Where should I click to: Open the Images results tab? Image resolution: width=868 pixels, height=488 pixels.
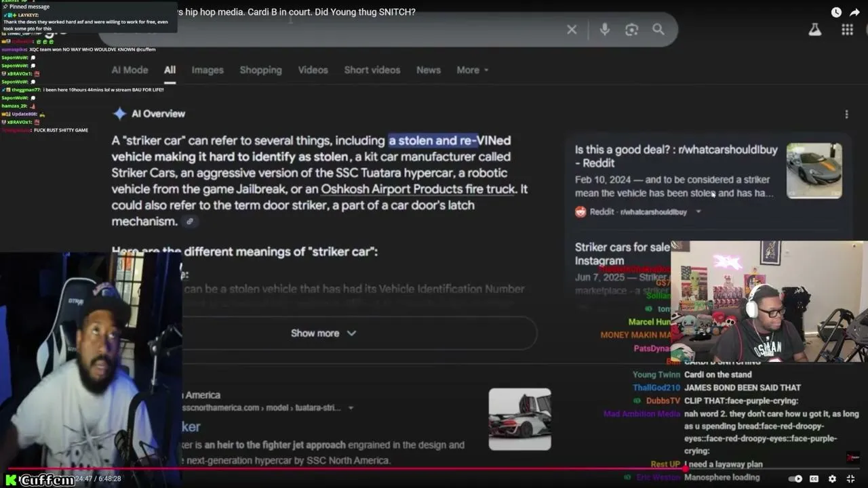click(208, 70)
